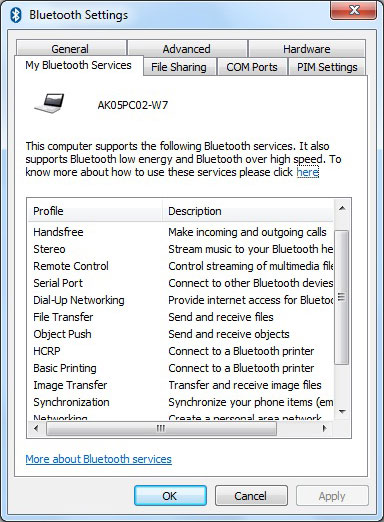Select the PIM Settings tab
384x522 pixels.
coord(327,67)
